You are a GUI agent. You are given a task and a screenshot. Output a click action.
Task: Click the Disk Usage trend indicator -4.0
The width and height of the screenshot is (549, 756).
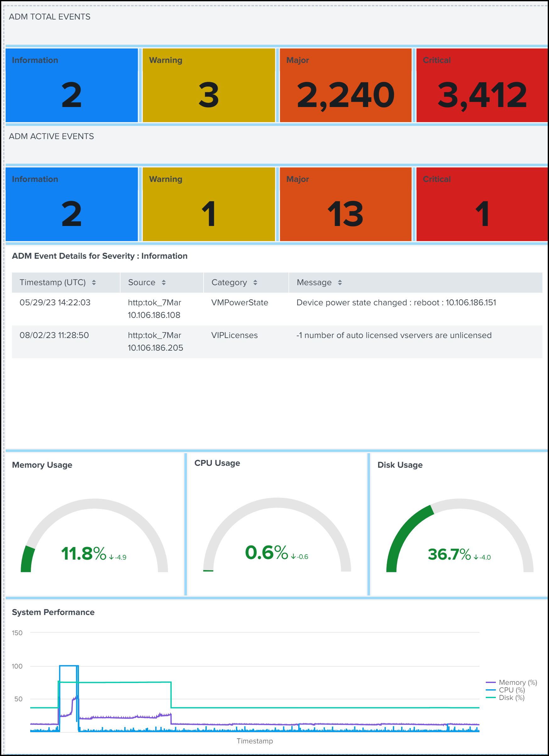pyautogui.click(x=482, y=557)
